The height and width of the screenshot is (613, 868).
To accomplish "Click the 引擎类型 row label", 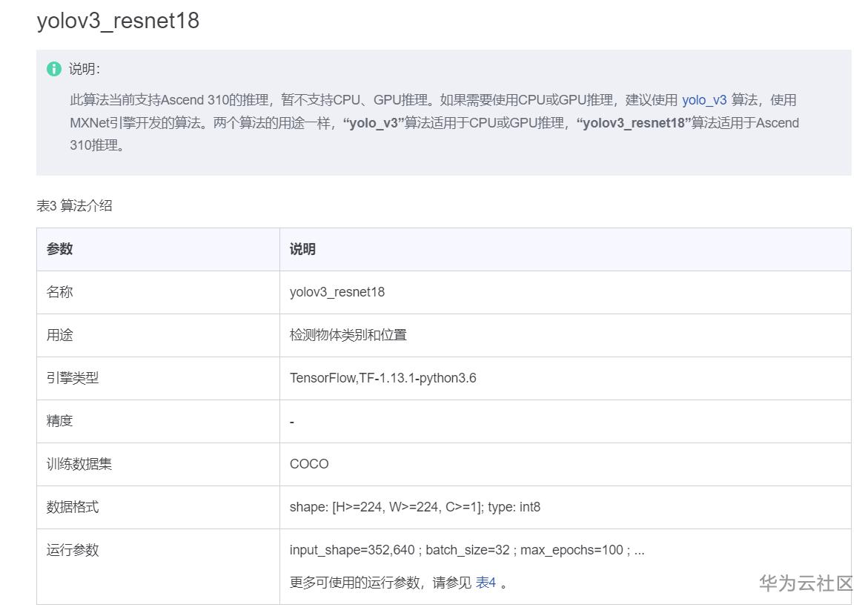I will pos(73,378).
